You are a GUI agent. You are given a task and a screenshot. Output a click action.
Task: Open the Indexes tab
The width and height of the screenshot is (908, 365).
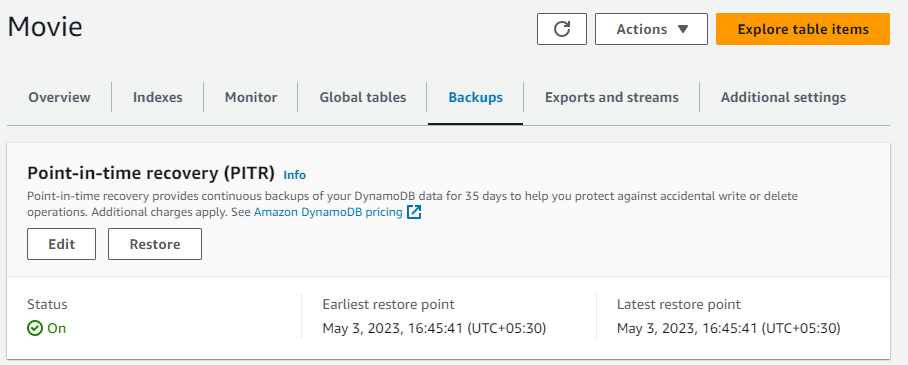[158, 97]
